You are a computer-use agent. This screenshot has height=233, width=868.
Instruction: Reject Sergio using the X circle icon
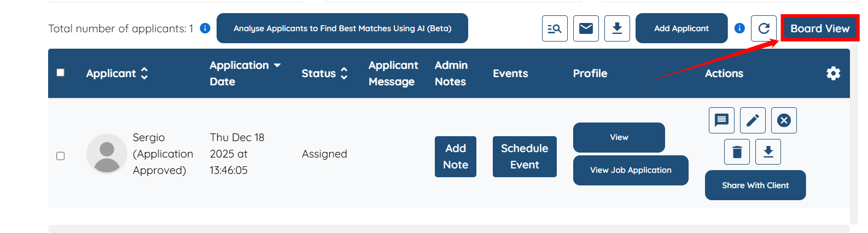[784, 120]
